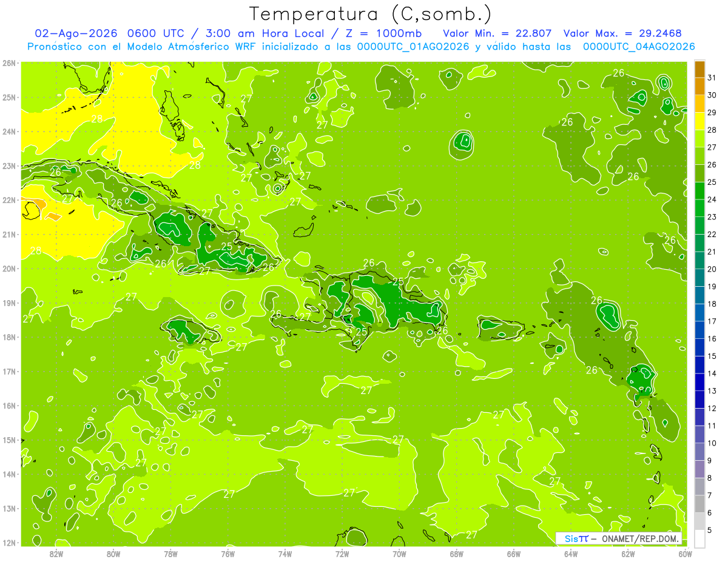Pick the light gray legend swatch between 5 and 6
This screenshot has width=728, height=562.
click(x=699, y=521)
